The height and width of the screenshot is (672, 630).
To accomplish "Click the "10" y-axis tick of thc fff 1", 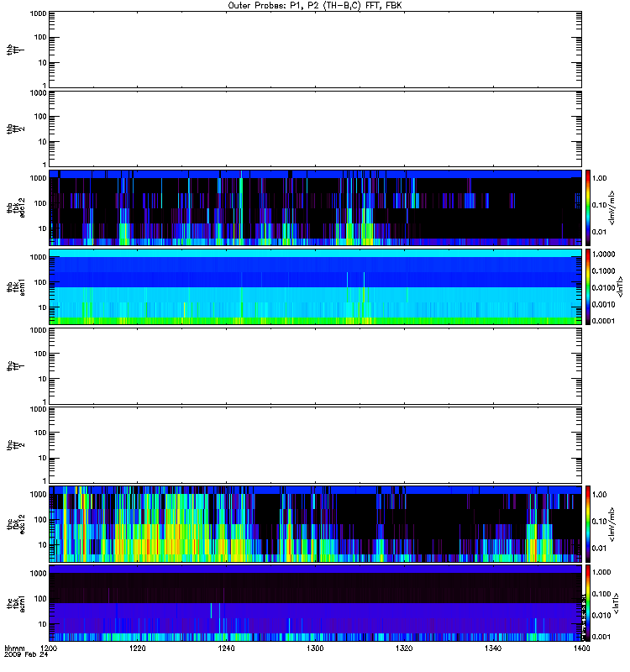I will tap(43, 379).
